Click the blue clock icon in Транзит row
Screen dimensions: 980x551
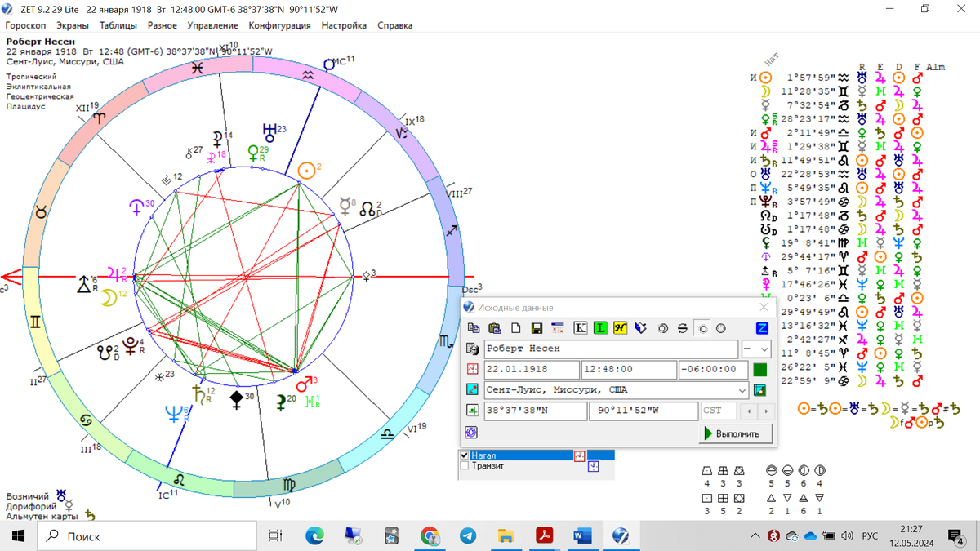point(594,467)
